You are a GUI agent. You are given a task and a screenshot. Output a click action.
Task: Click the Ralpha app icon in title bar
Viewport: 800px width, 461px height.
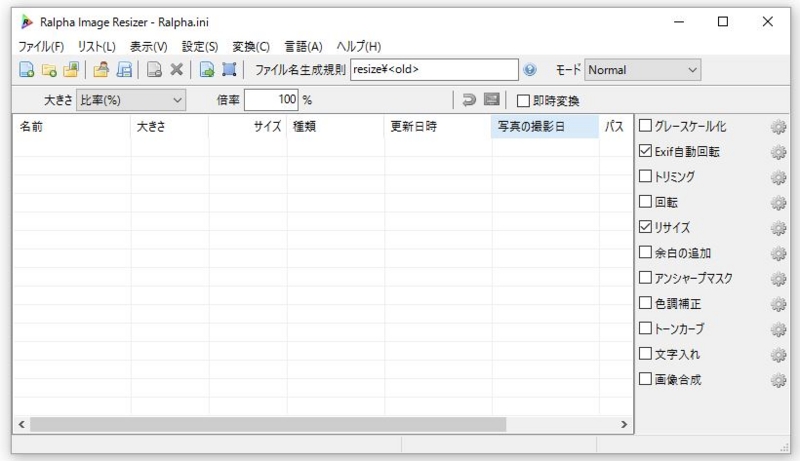tap(27, 22)
